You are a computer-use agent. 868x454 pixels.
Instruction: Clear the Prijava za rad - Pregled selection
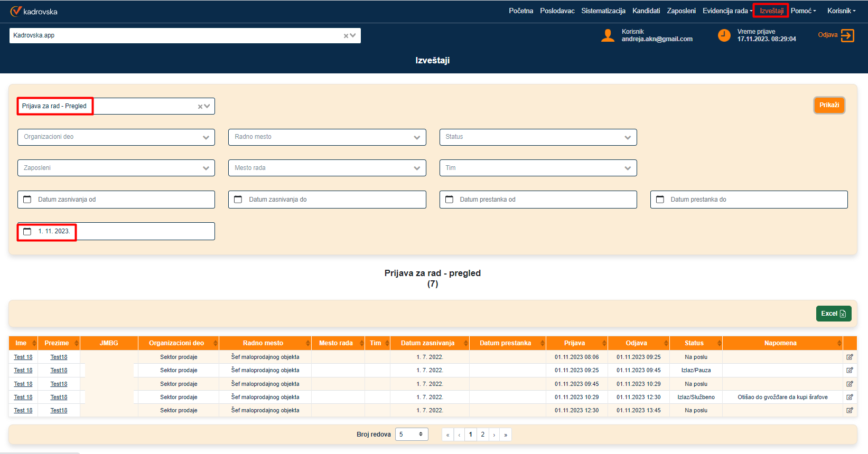(x=200, y=107)
